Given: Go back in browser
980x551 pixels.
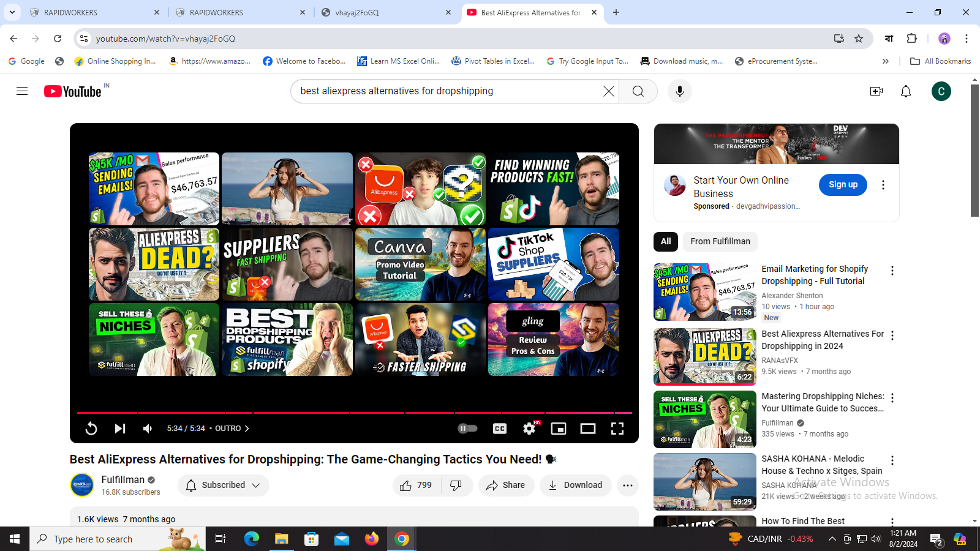Looking at the screenshot, I should [x=13, y=39].
